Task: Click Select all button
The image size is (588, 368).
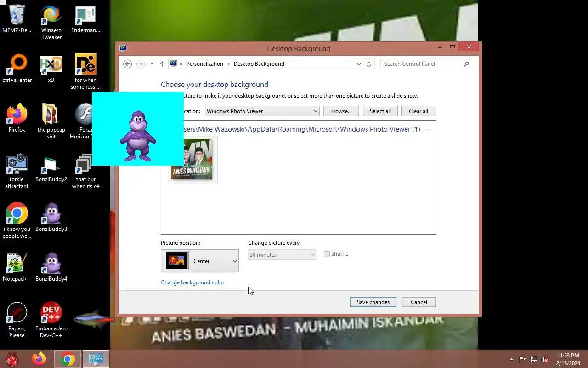Action: [380, 111]
